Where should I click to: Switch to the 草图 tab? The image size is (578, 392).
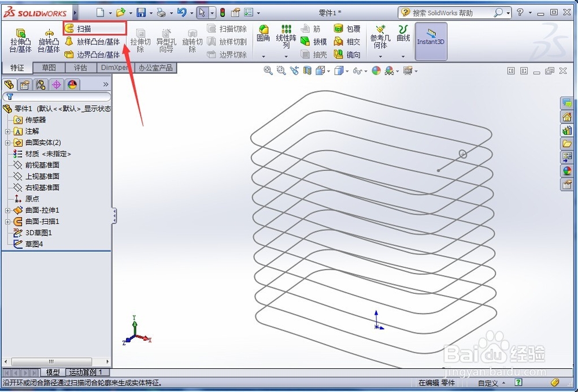[49, 68]
